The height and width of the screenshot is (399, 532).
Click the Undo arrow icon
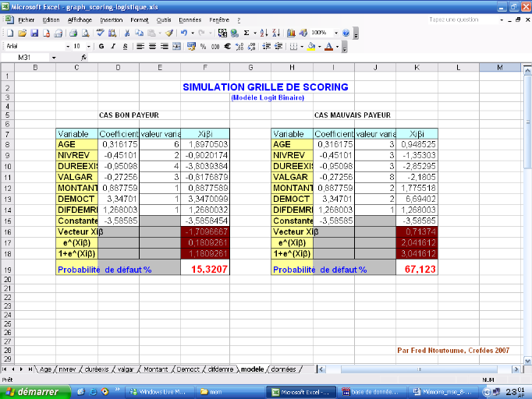point(183,34)
